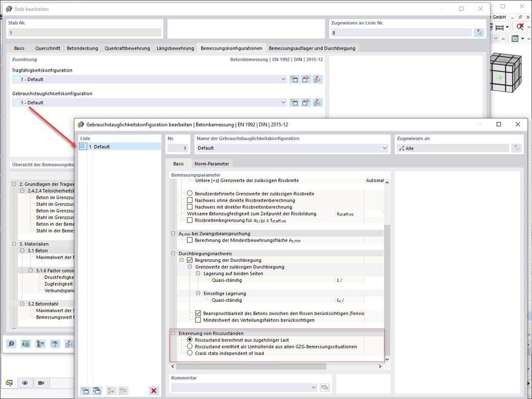Screen dimensions: 532x399
Task: Click the -Y face of the navigation cube
Action: 499,79
